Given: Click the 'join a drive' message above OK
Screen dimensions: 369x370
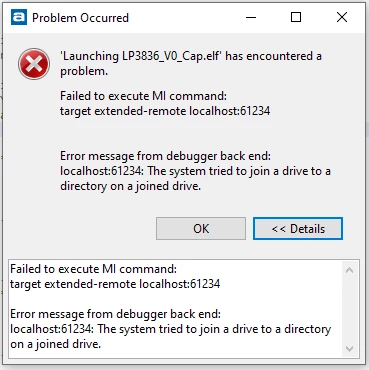Looking at the screenshot, I should pyautogui.click(x=195, y=178).
